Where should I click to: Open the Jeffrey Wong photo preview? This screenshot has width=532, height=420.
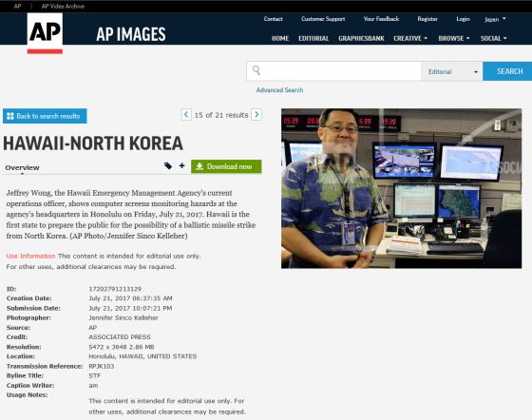tap(401, 188)
